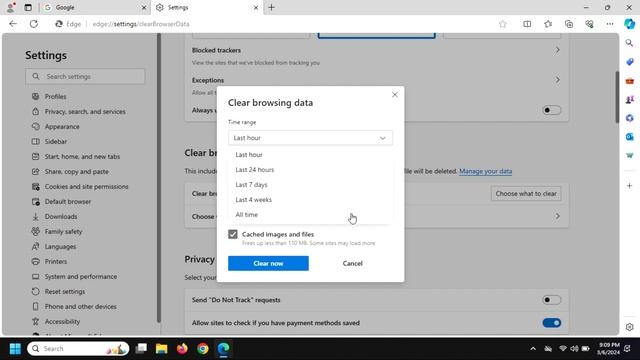The width and height of the screenshot is (640, 360).
Task: Expand Choose what to clear on close row
Action: pyautogui.click(x=558, y=216)
